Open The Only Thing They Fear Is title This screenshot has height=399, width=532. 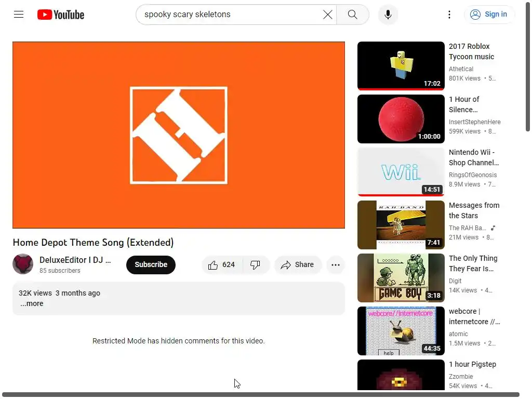coord(473,263)
